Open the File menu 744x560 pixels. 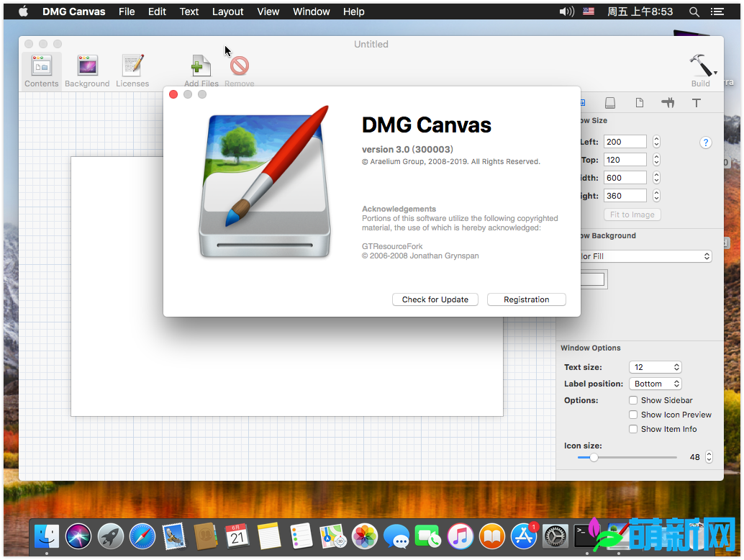127,12
